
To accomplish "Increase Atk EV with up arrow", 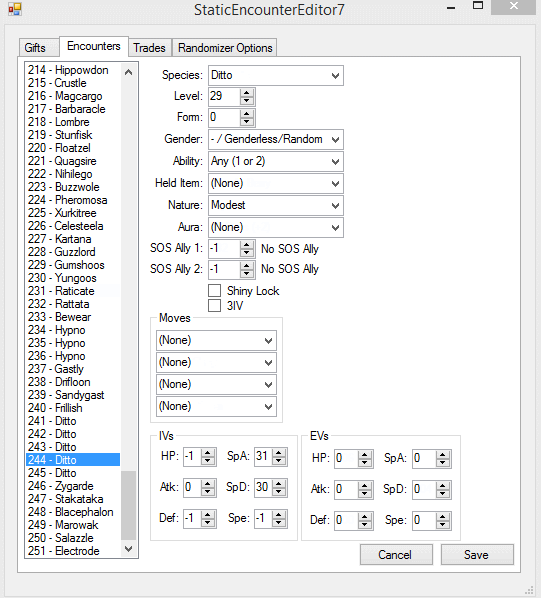I will [364, 485].
